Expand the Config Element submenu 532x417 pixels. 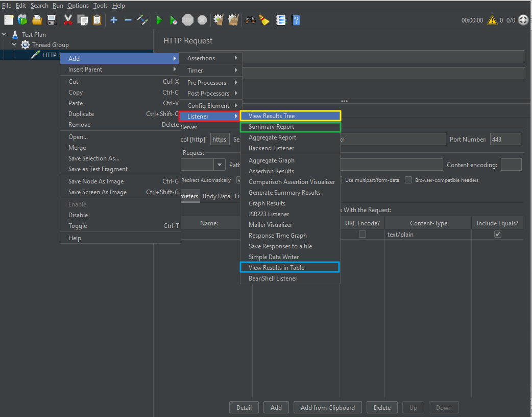(210, 106)
